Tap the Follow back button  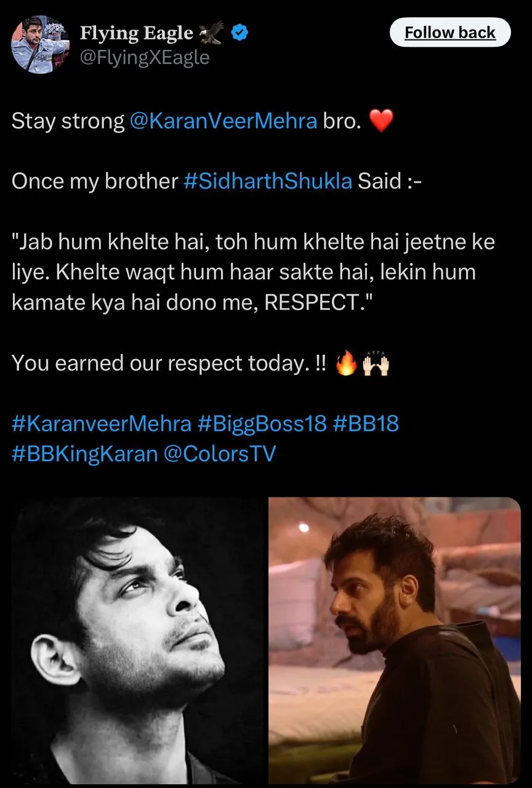450,33
